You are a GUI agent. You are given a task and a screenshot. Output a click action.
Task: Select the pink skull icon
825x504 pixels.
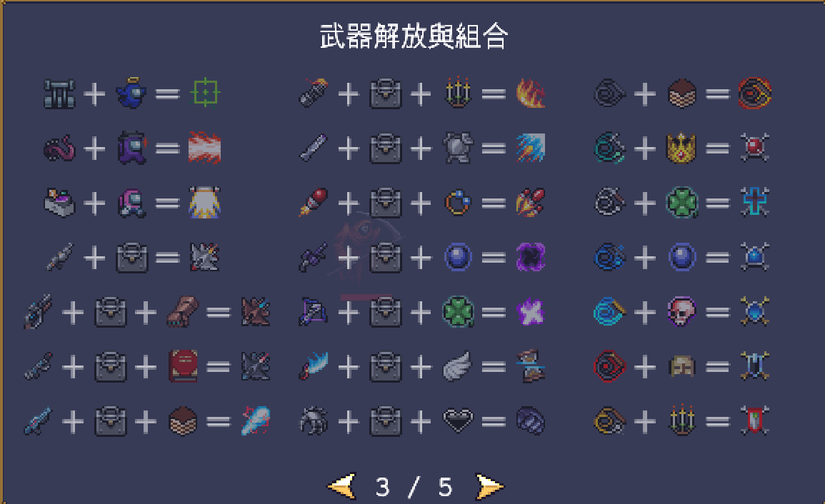click(x=682, y=311)
